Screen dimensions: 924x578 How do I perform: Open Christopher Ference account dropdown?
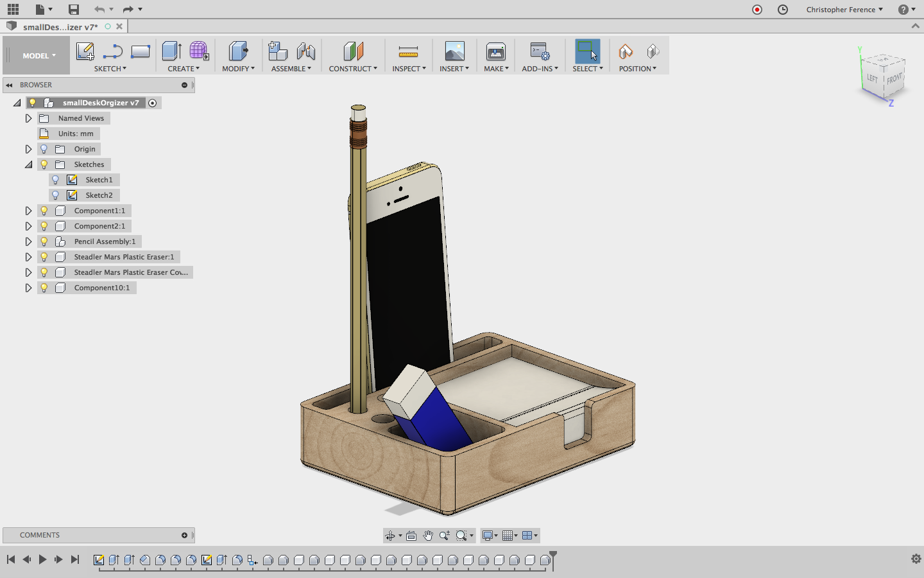(x=844, y=10)
